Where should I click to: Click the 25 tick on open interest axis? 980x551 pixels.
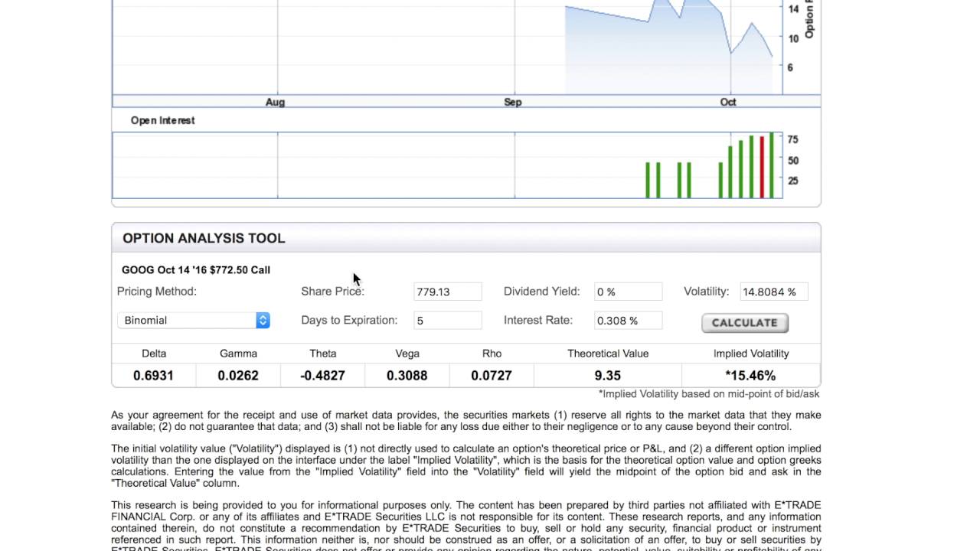(x=792, y=181)
